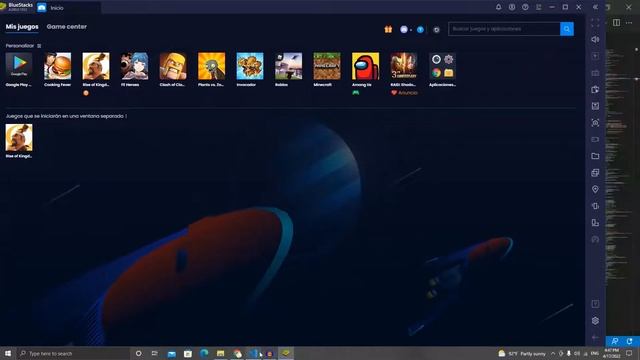The height and width of the screenshot is (360, 640).
Task: Open BlueStacks notifications bell
Action: pyautogui.click(x=498, y=7)
